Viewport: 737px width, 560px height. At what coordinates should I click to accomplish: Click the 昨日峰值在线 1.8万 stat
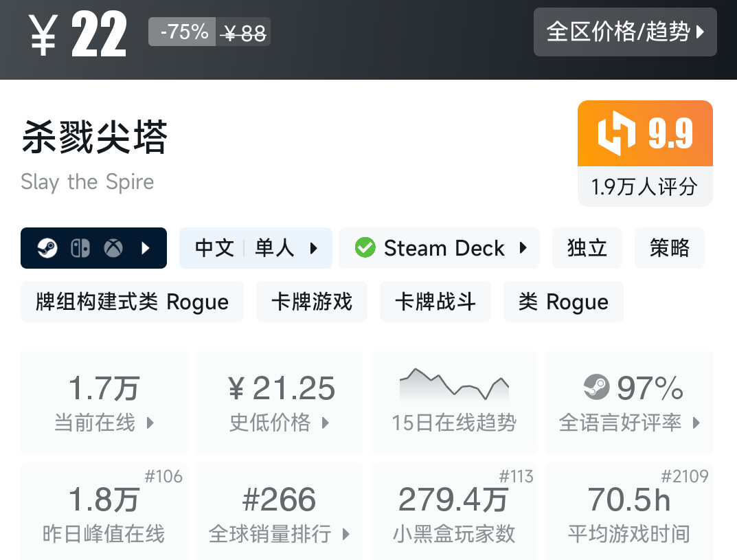104,512
